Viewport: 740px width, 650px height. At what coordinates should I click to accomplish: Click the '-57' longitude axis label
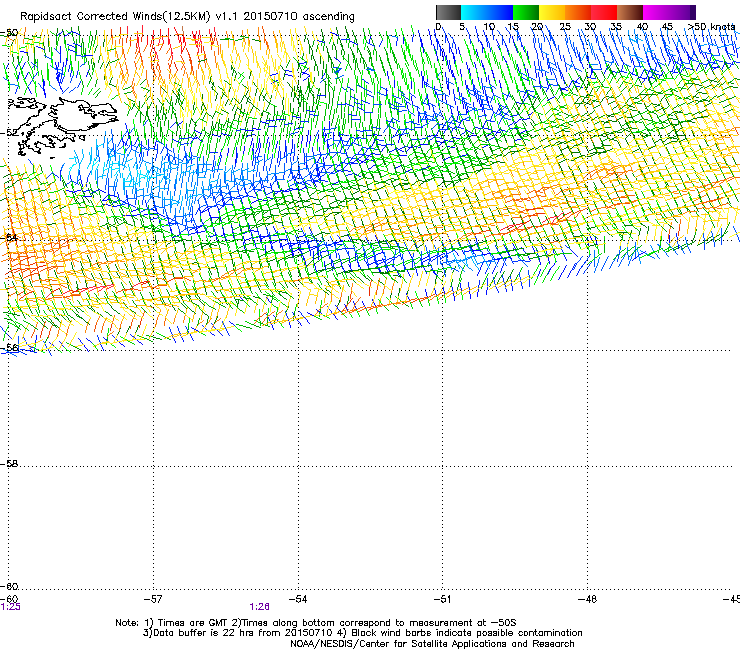153,599
